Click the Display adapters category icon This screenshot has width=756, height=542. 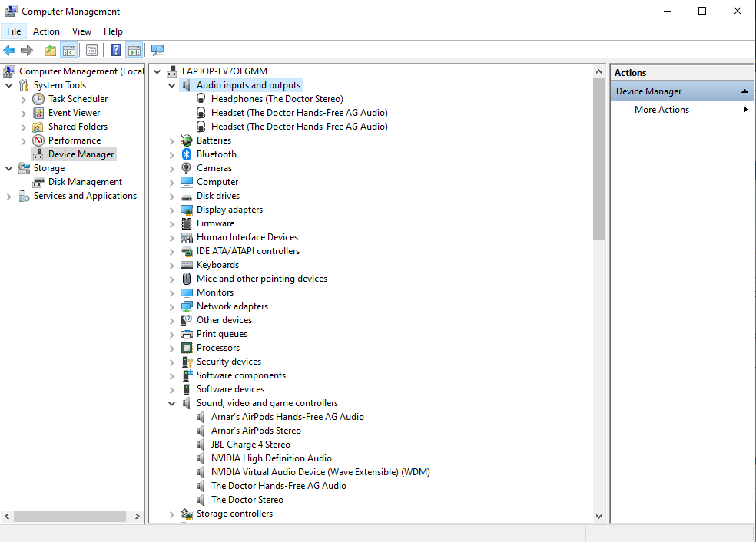point(187,210)
